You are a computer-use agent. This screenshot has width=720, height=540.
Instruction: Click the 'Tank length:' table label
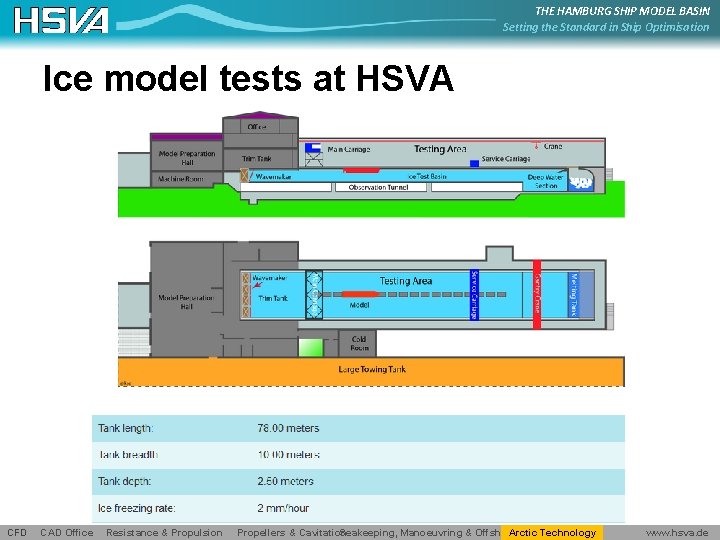pos(125,428)
